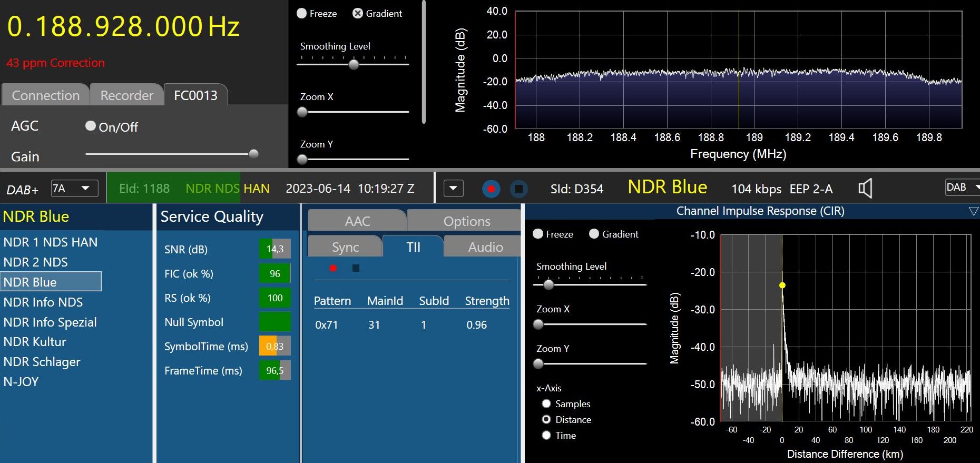Click the red dot in TII tab
The height and width of the screenshot is (463, 980).
[x=333, y=268]
